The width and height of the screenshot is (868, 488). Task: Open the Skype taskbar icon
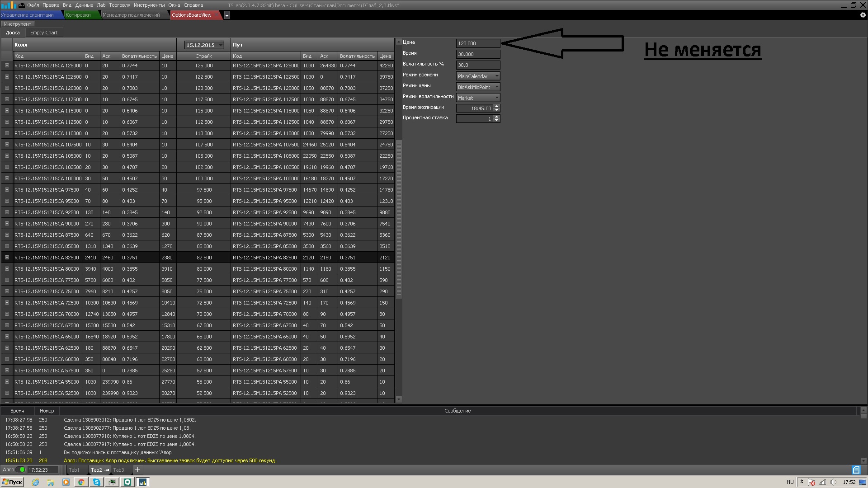pyautogui.click(x=97, y=482)
